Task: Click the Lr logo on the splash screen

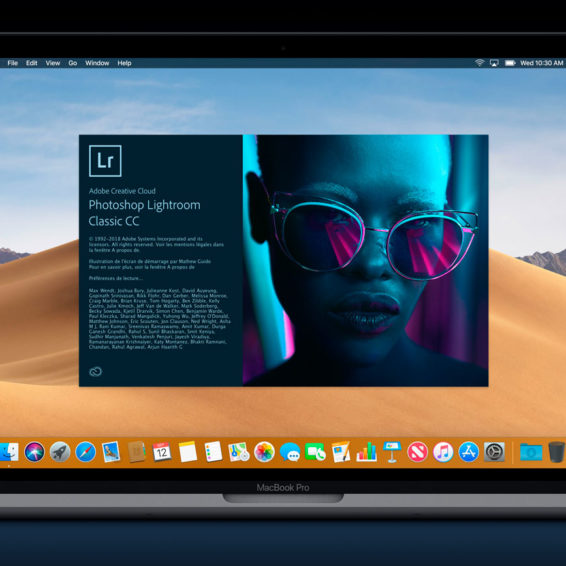Action: 105,161
